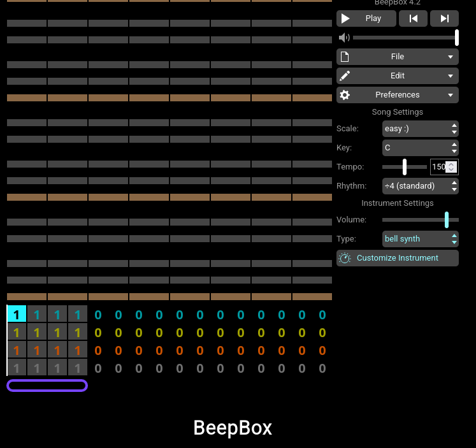The width and height of the screenshot is (476, 448).
Task: Select highlighted cyan pattern 1 cell
Action: tap(17, 315)
